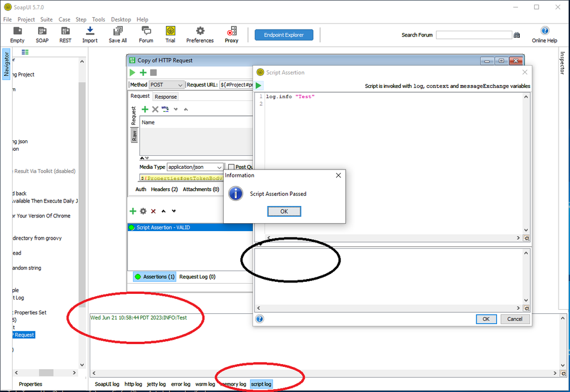The image size is (570, 392).
Task: Collapse the Navigator side tab
Action: tap(6, 64)
